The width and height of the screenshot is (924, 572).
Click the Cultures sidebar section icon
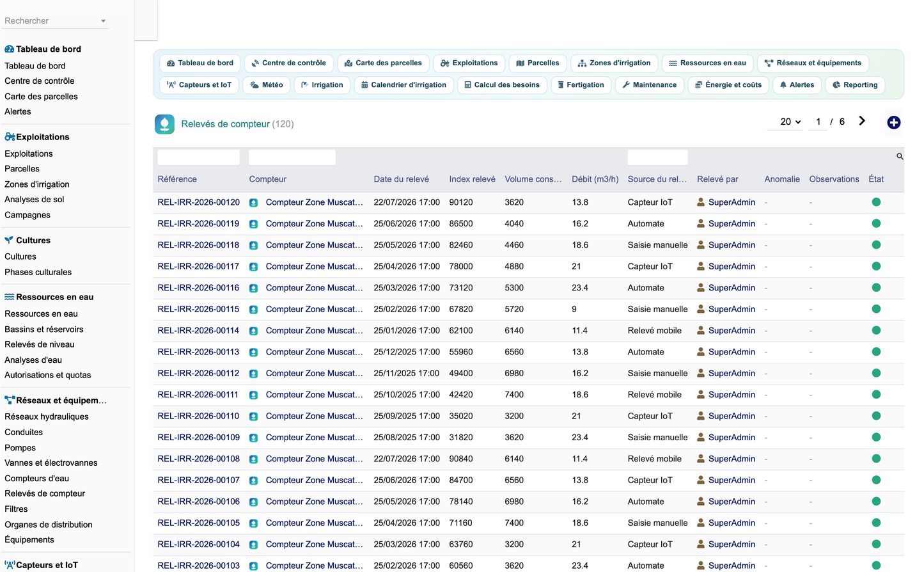[9, 241]
